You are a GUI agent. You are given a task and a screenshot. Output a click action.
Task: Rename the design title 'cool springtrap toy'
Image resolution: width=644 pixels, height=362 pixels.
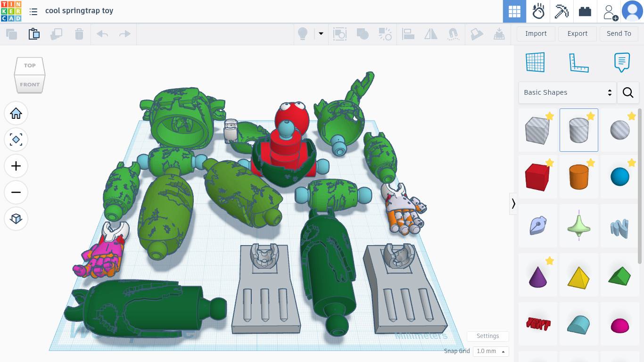point(79,10)
